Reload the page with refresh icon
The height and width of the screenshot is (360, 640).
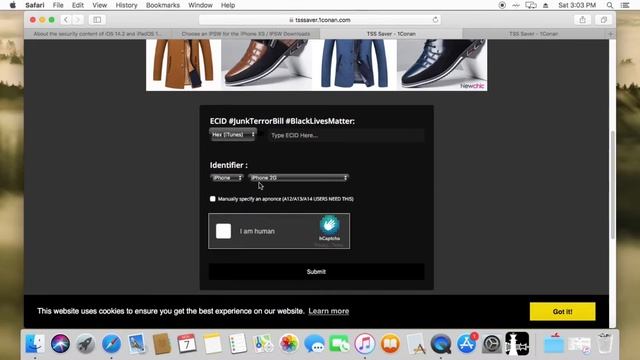pos(435,20)
